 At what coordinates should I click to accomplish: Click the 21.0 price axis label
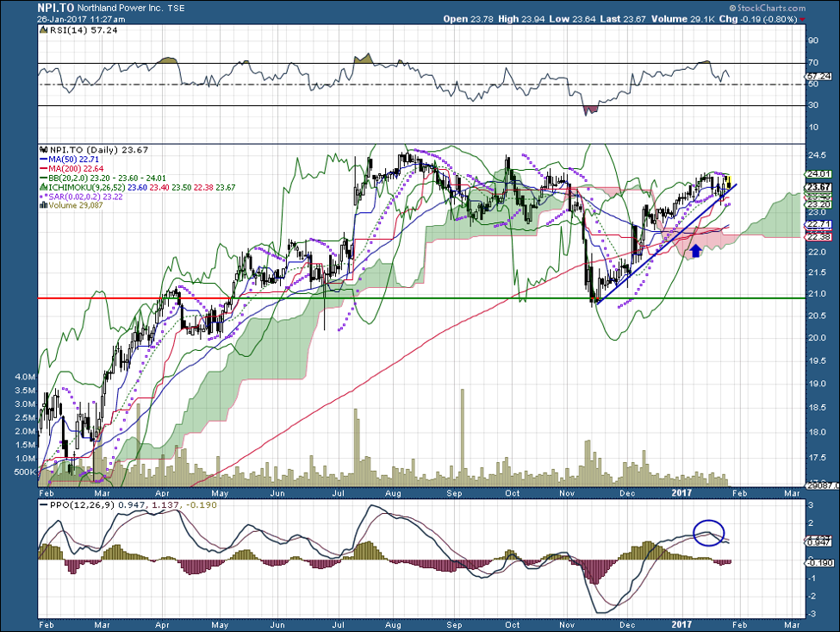click(x=817, y=294)
